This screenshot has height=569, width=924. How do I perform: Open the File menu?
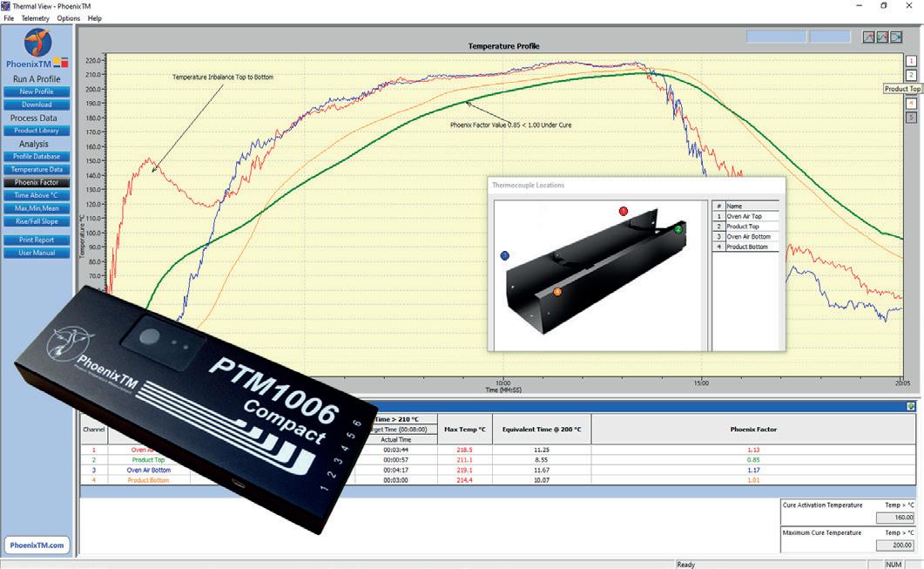tap(9, 18)
